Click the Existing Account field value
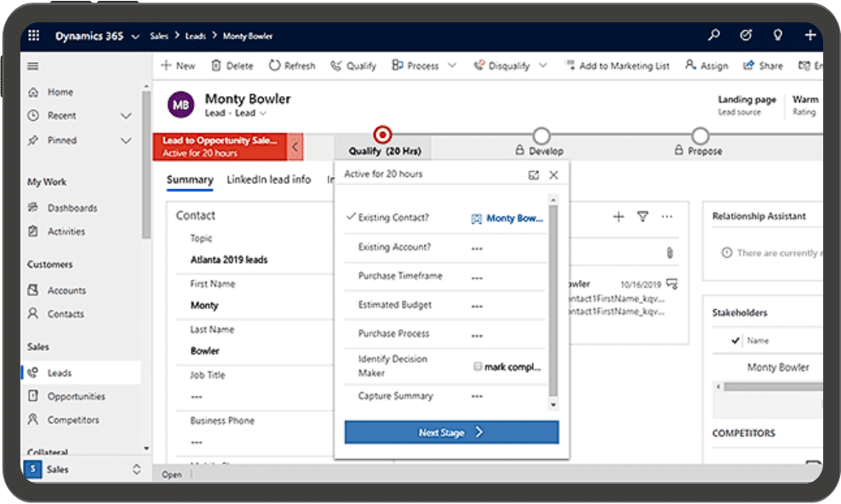 coord(477,249)
